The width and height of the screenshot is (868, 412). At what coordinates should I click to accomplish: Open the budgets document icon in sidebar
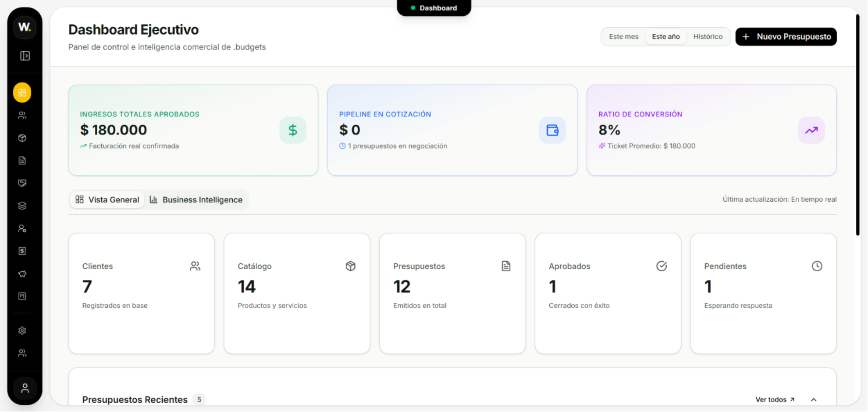pos(22,160)
